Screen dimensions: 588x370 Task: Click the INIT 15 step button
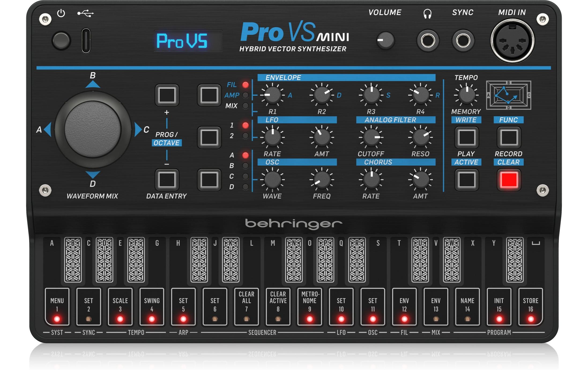click(499, 307)
